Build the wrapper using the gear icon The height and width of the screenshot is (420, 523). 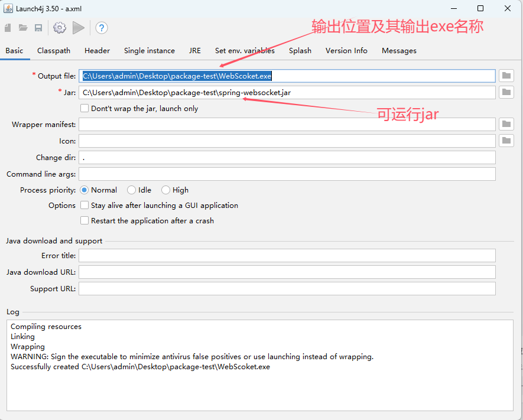[60, 28]
